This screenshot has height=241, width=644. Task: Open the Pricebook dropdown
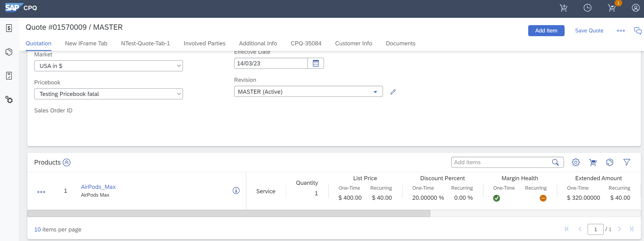point(108,94)
